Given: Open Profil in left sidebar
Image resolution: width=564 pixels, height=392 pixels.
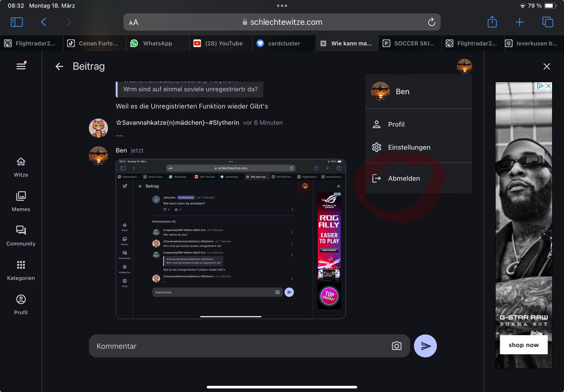Looking at the screenshot, I should coord(21,304).
